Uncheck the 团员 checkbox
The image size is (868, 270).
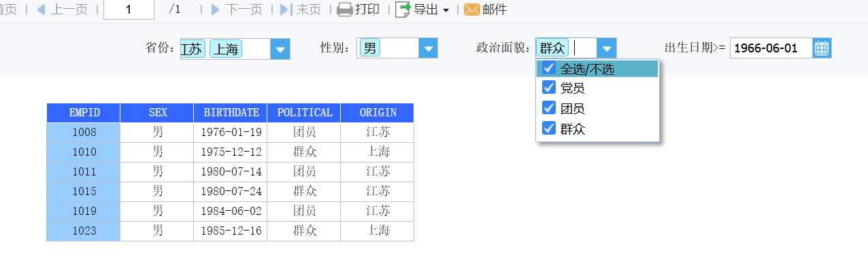click(x=549, y=107)
